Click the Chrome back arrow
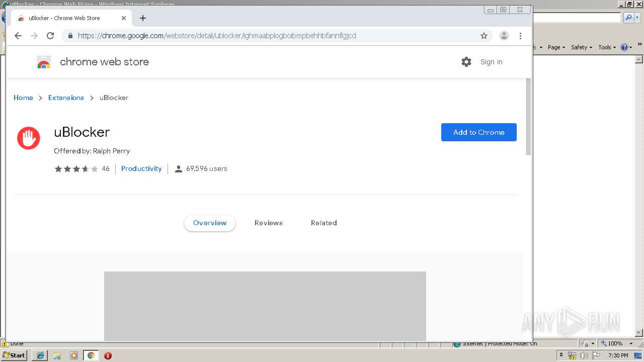Screen dimensions: 644x362 pyautogui.click(x=18, y=36)
